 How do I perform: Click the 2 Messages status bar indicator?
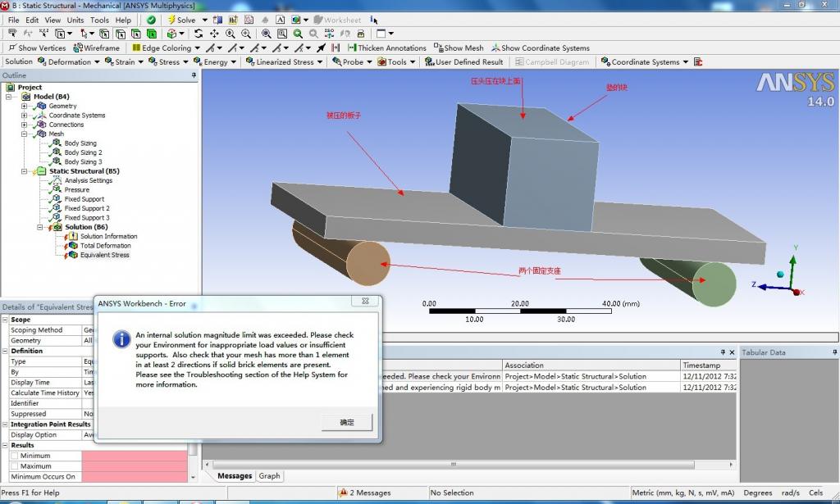(x=365, y=493)
